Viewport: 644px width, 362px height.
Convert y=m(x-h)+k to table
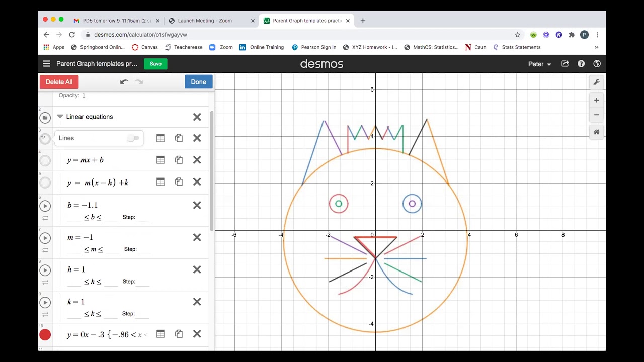(160, 182)
